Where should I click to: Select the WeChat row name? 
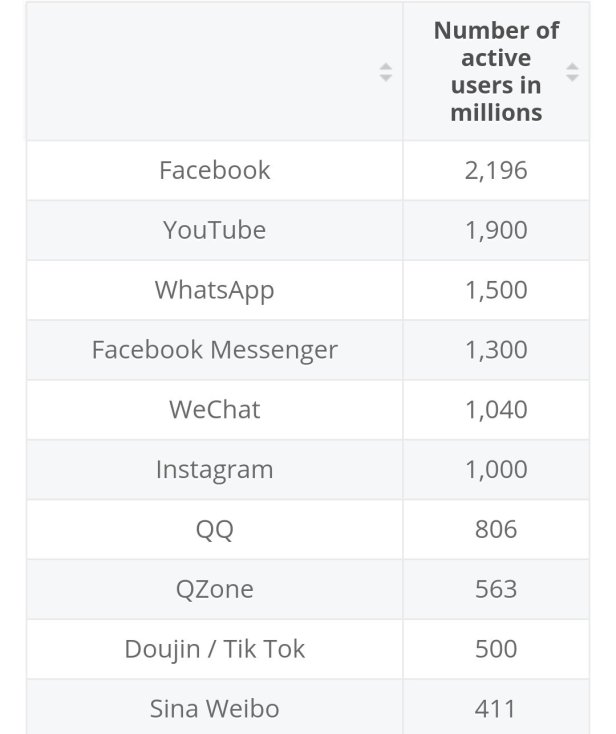pos(214,410)
